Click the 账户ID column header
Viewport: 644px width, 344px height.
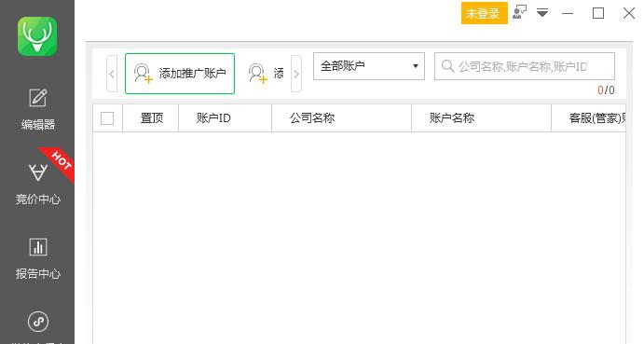point(225,118)
